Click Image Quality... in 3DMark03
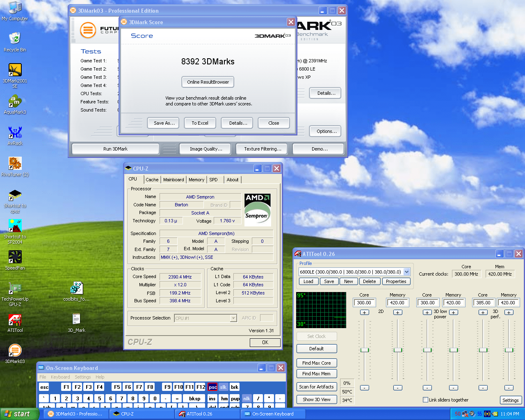Screen dimensions: 525x420 pos(206,149)
